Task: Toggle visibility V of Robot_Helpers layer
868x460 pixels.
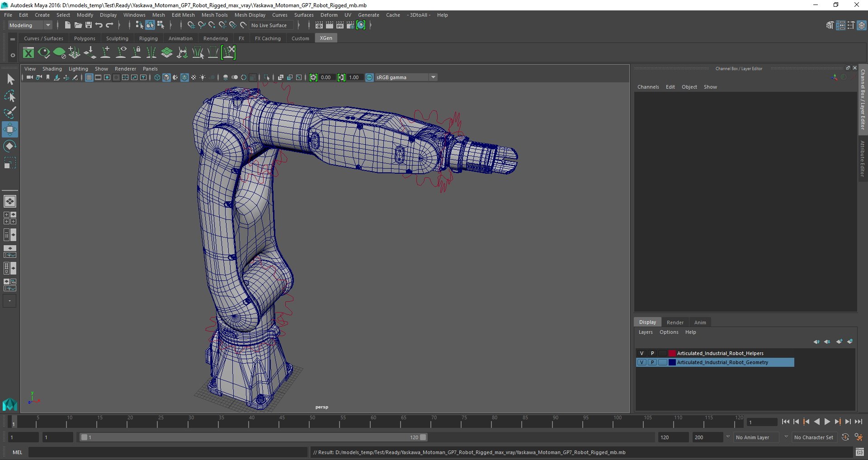Action: click(642, 353)
